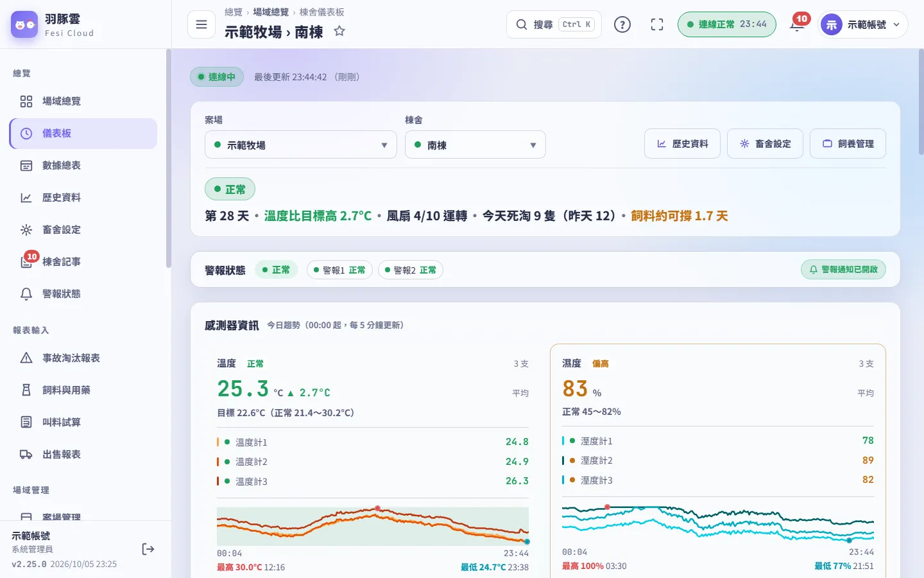Click the 25.3 average temperature value
This screenshot has width=924, height=578.
click(x=243, y=389)
